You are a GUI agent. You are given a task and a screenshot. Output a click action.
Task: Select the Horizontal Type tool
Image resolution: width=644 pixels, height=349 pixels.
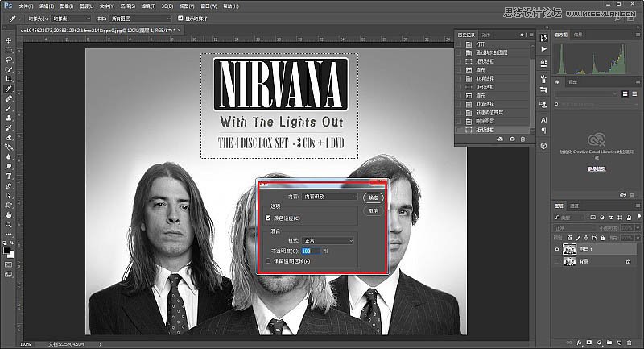9,176
